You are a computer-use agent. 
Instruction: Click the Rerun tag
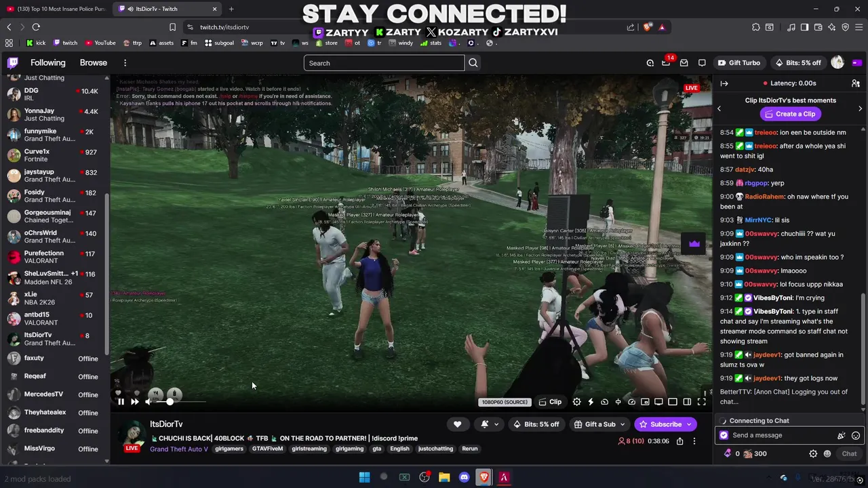coord(469,449)
